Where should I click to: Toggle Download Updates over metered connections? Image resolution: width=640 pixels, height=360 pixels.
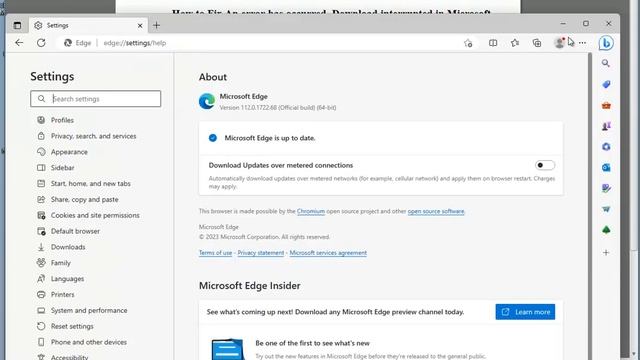click(x=545, y=165)
